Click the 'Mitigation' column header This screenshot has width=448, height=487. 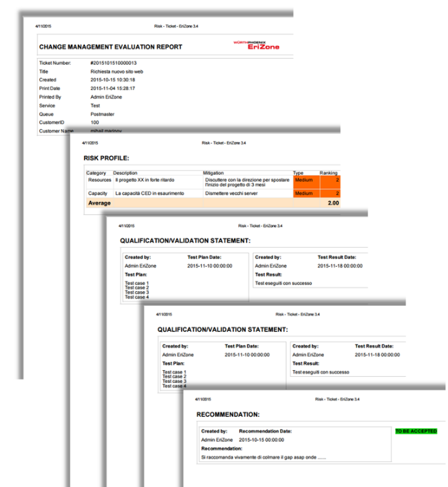pyautogui.click(x=213, y=173)
